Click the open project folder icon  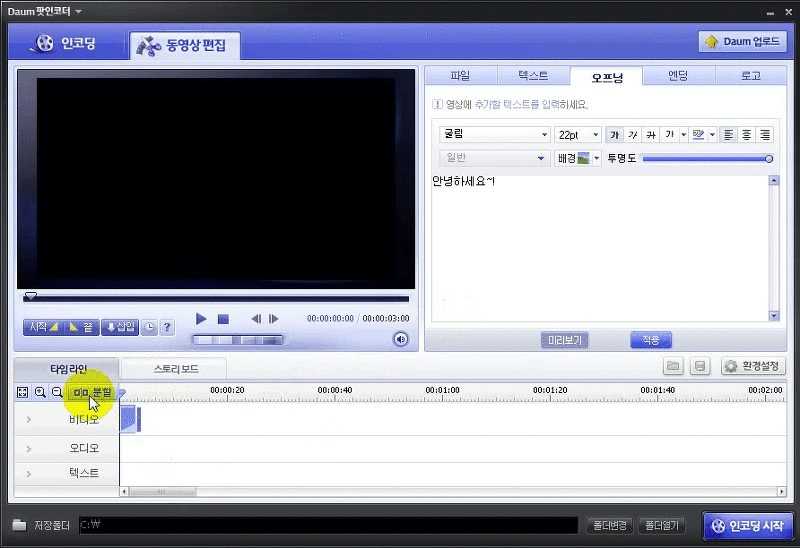pos(673,366)
